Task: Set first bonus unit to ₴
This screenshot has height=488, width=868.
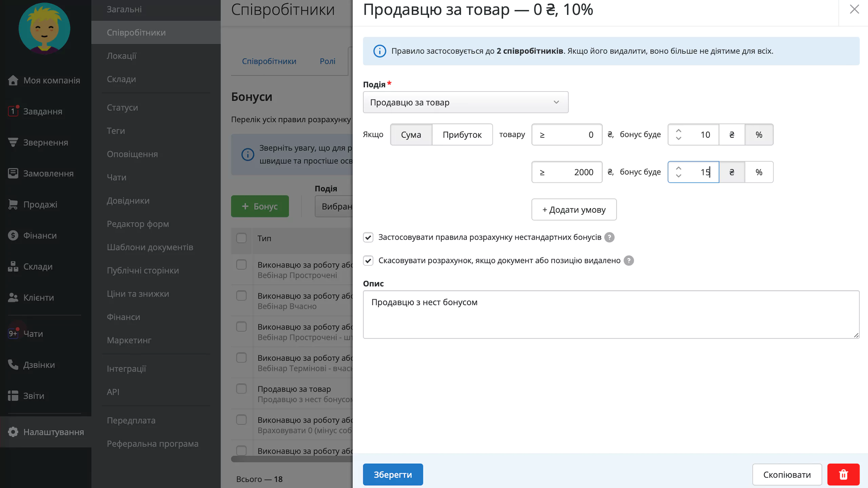Action: tap(732, 135)
